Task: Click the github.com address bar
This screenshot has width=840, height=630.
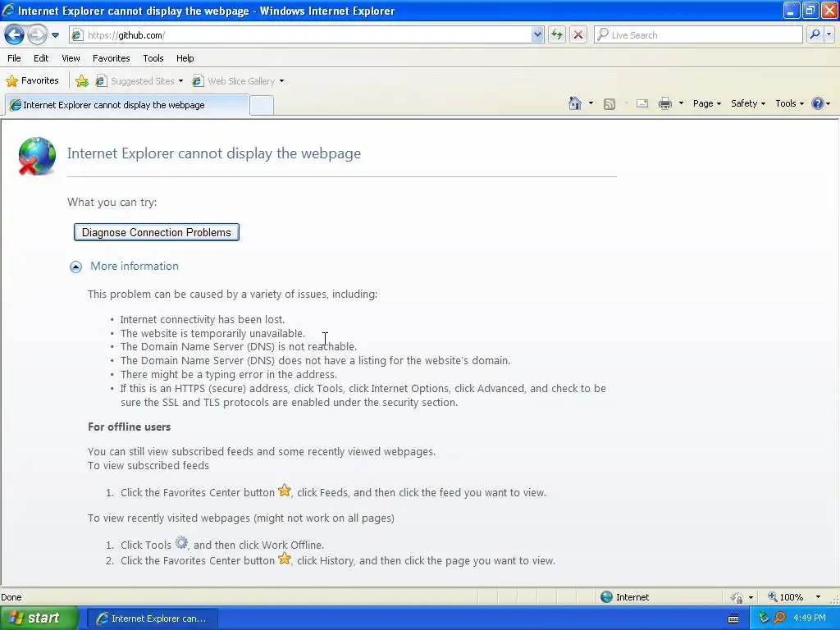Action: pyautogui.click(x=306, y=35)
